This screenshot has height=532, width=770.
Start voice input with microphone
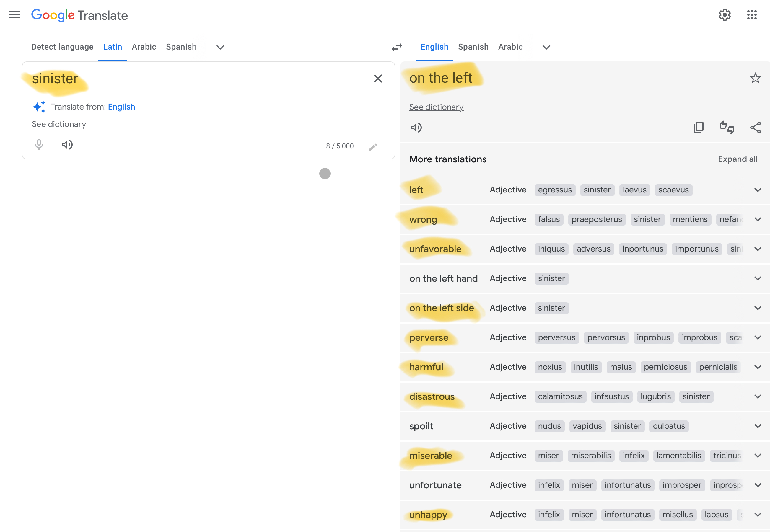coord(39,145)
